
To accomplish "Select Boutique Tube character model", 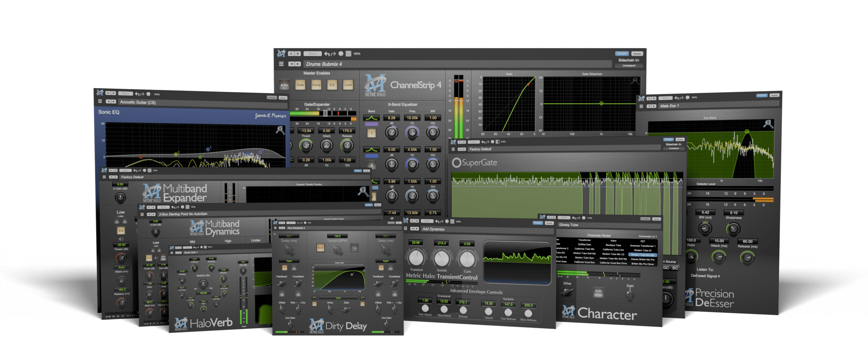I will [x=613, y=245].
